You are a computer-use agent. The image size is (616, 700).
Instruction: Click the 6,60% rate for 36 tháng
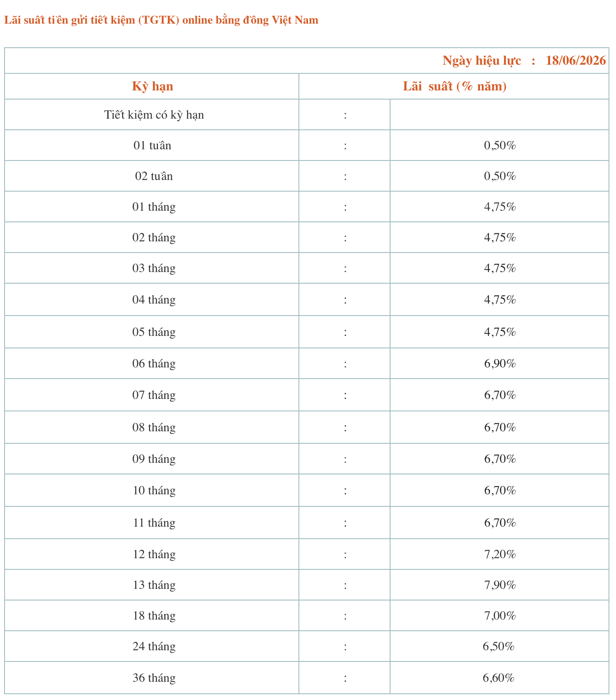499,678
